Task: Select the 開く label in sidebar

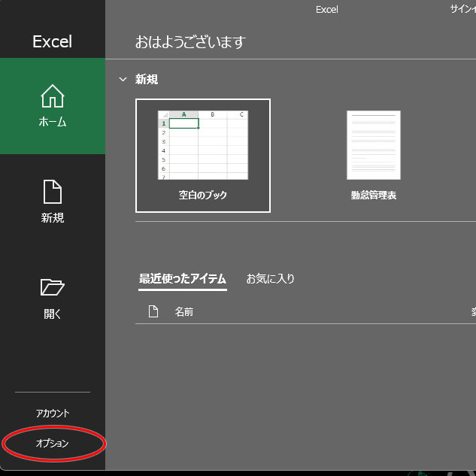Action: tap(53, 314)
